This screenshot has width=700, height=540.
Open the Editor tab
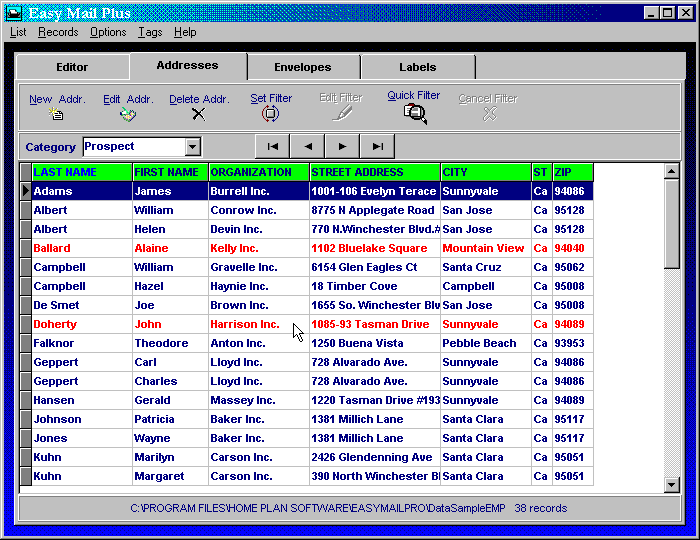click(72, 67)
